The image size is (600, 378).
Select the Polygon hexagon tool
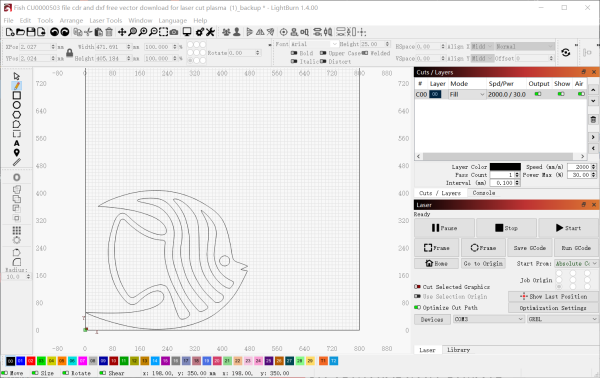click(x=16, y=114)
